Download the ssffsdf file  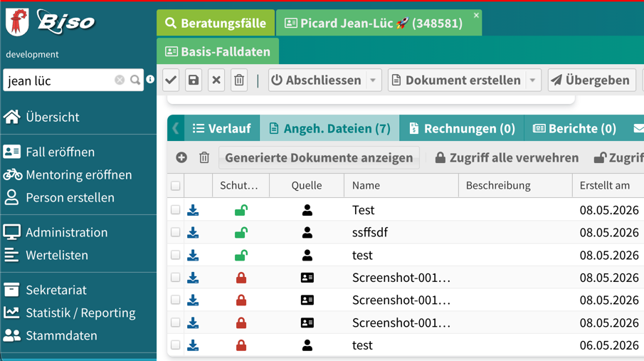193,233
